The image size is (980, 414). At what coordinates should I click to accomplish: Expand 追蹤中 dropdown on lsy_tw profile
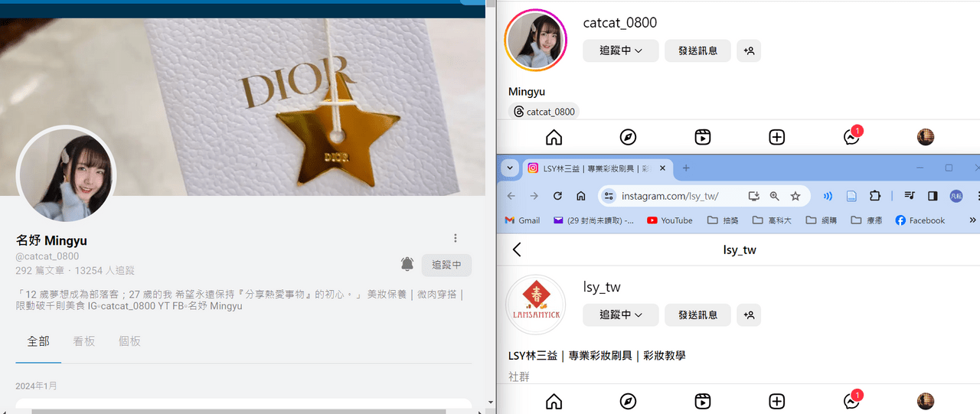click(x=621, y=315)
